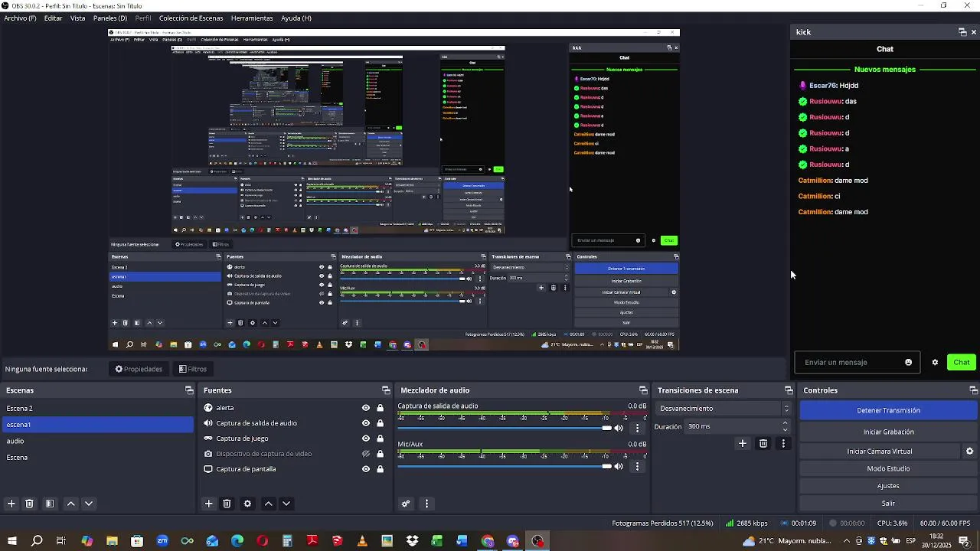This screenshot has width=980, height=551.
Task: Open emoji picker in chat message box
Action: (909, 363)
